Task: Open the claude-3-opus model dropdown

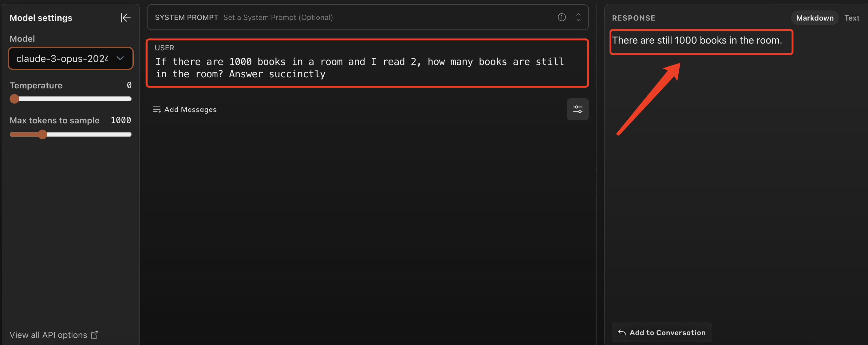Action: 62,59
